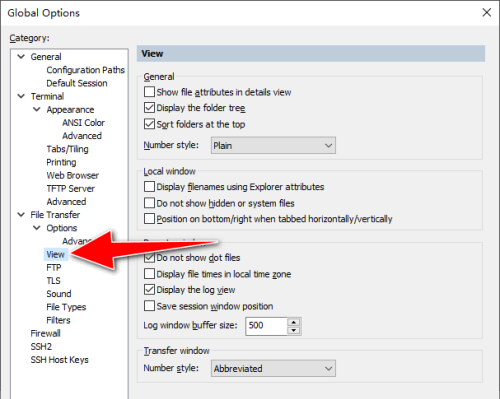Screen dimensions: 500x399
Task: Open the Plain number style dropdown
Action: click(x=273, y=145)
